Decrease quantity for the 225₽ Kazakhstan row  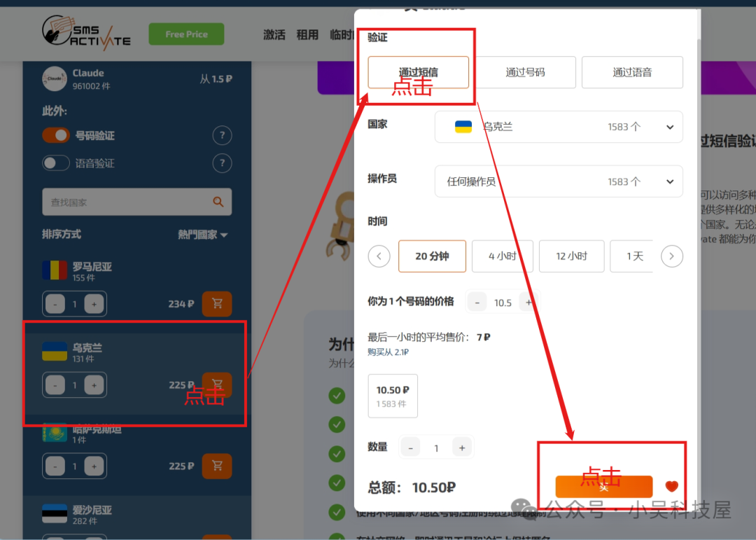pyautogui.click(x=55, y=466)
